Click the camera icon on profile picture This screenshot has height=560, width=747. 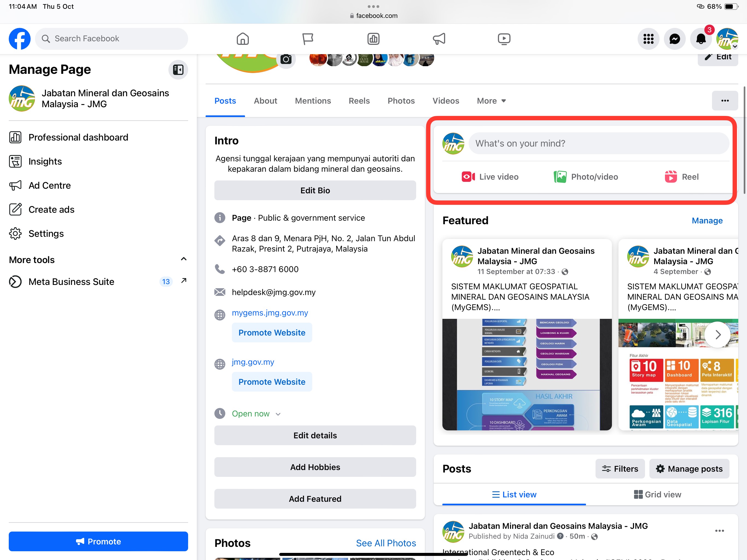(286, 60)
